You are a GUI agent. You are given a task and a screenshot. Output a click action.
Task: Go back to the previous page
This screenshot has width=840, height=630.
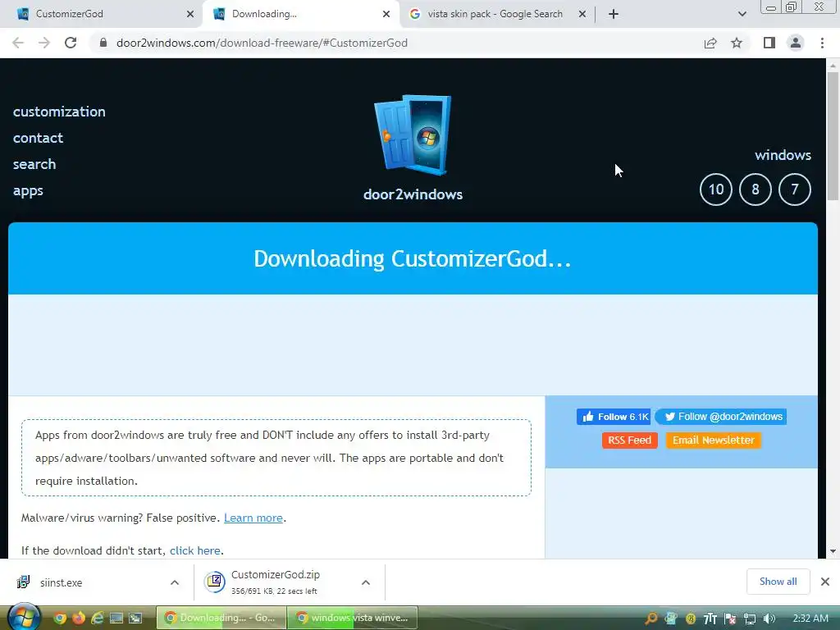click(18, 43)
